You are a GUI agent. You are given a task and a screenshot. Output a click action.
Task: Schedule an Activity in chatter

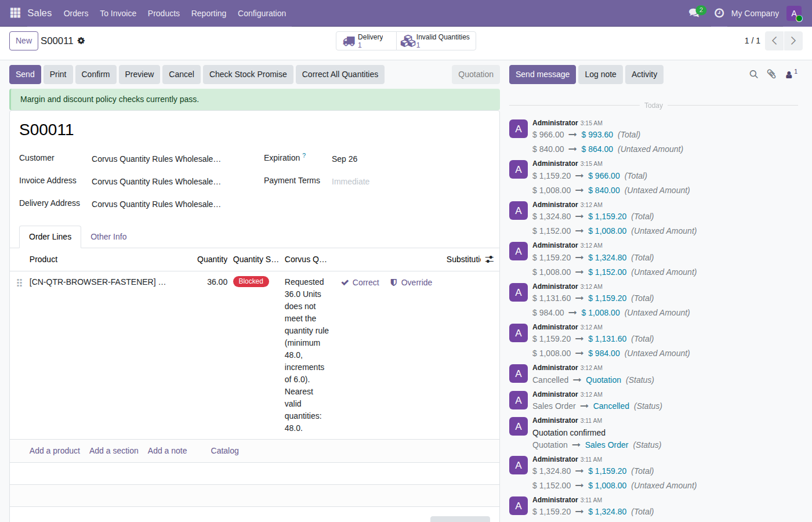pos(644,74)
